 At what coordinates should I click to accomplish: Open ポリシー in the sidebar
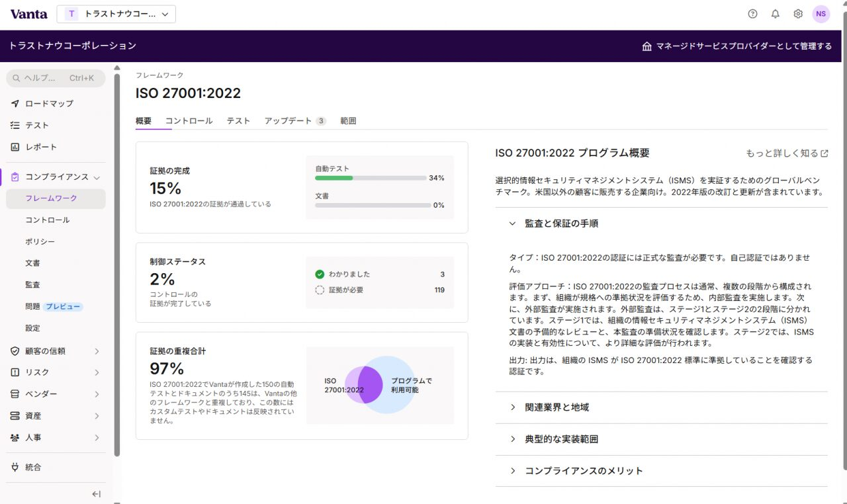pyautogui.click(x=56, y=242)
